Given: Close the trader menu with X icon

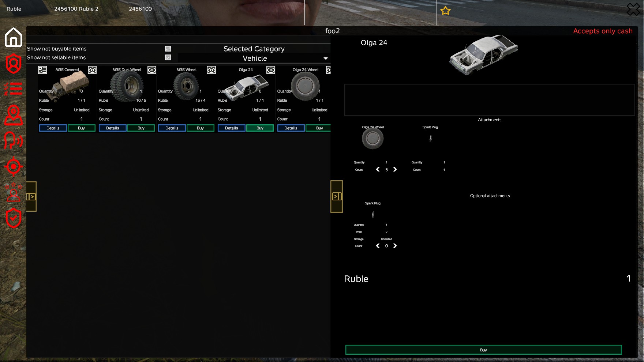Looking at the screenshot, I should point(633,9).
